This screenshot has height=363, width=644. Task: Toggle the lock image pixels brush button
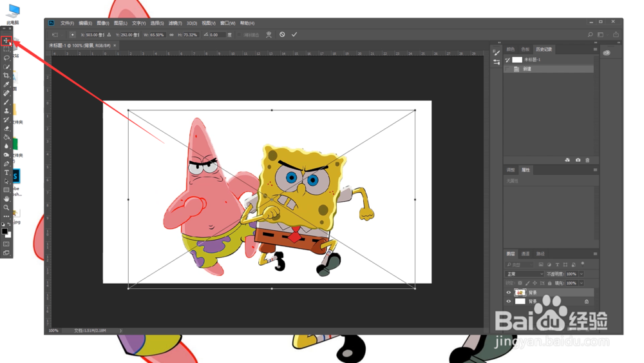coord(527,283)
